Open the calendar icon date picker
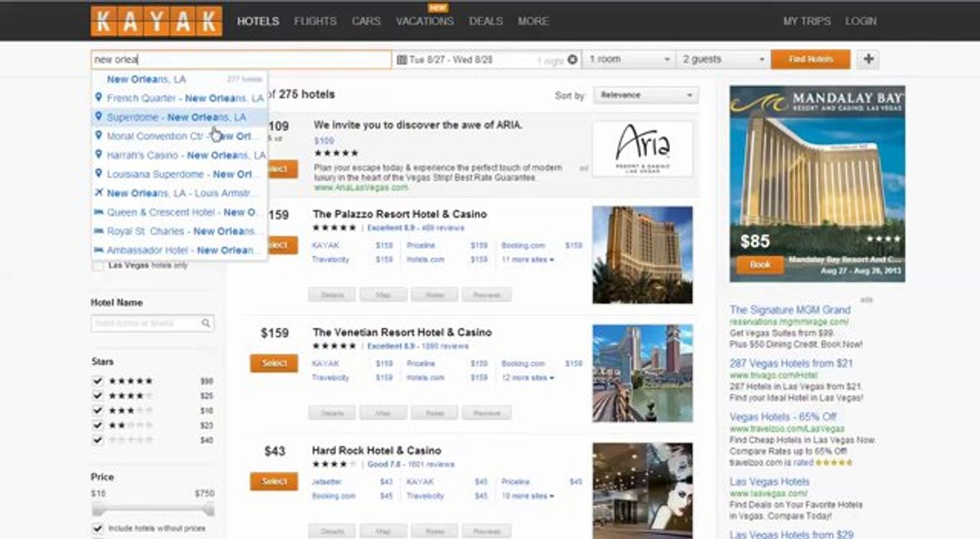The width and height of the screenshot is (980, 539). 401,60
